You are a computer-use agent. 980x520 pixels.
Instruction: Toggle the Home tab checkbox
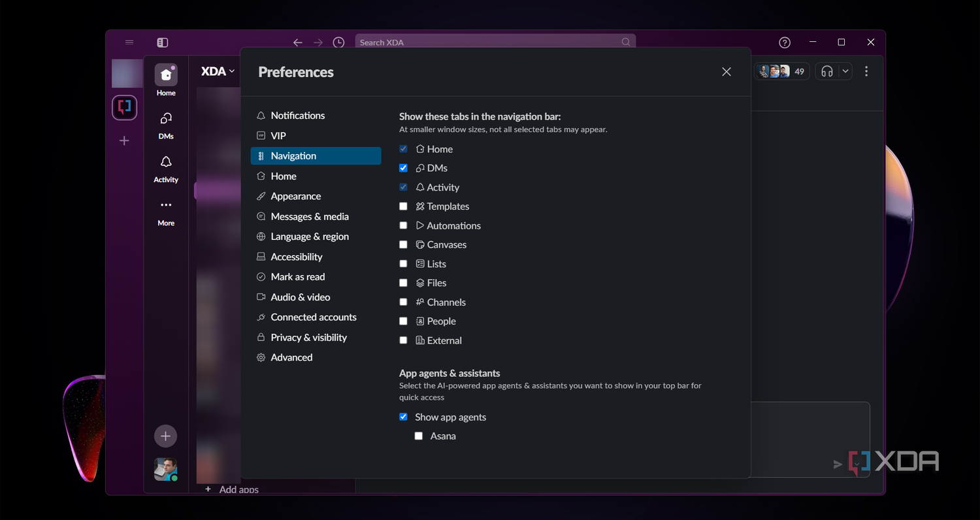coord(403,149)
